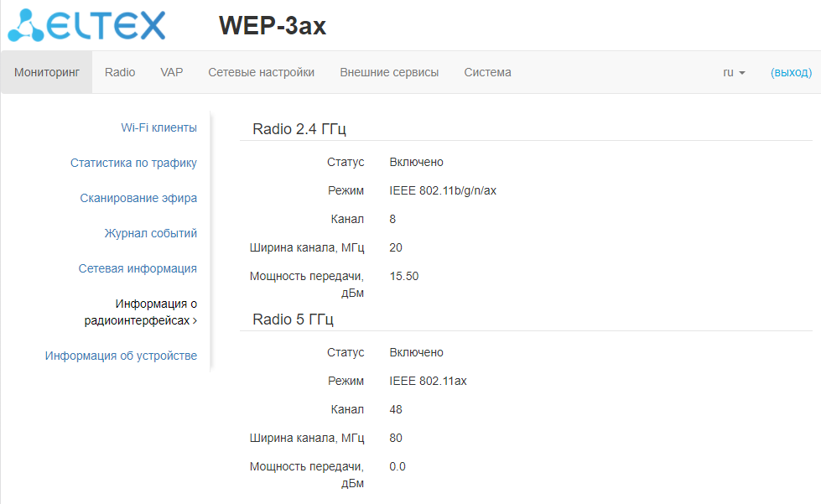Click channel width value 80
This screenshot has width=821, height=504.
[396, 438]
